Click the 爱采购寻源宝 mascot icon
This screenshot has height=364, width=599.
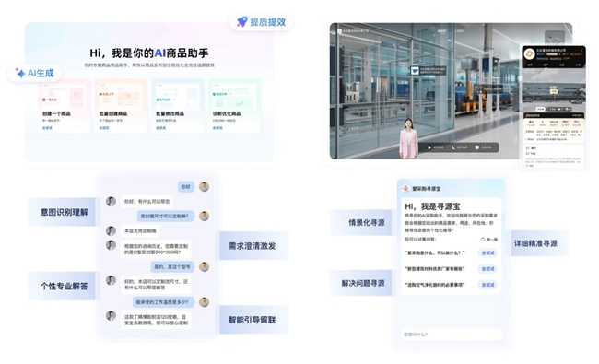[x=405, y=188]
